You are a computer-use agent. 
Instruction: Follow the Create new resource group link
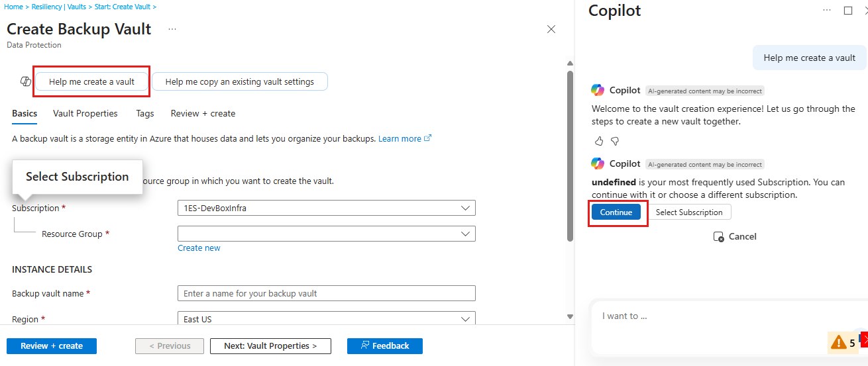(199, 248)
